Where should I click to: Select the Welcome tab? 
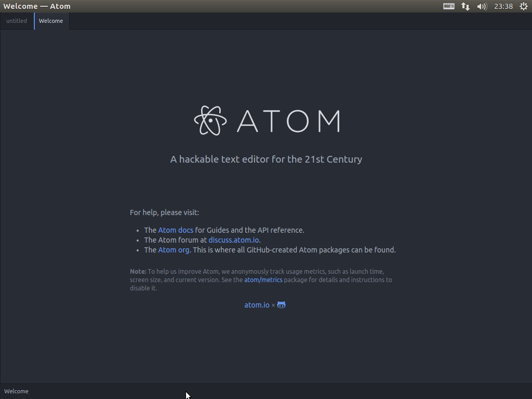(51, 21)
